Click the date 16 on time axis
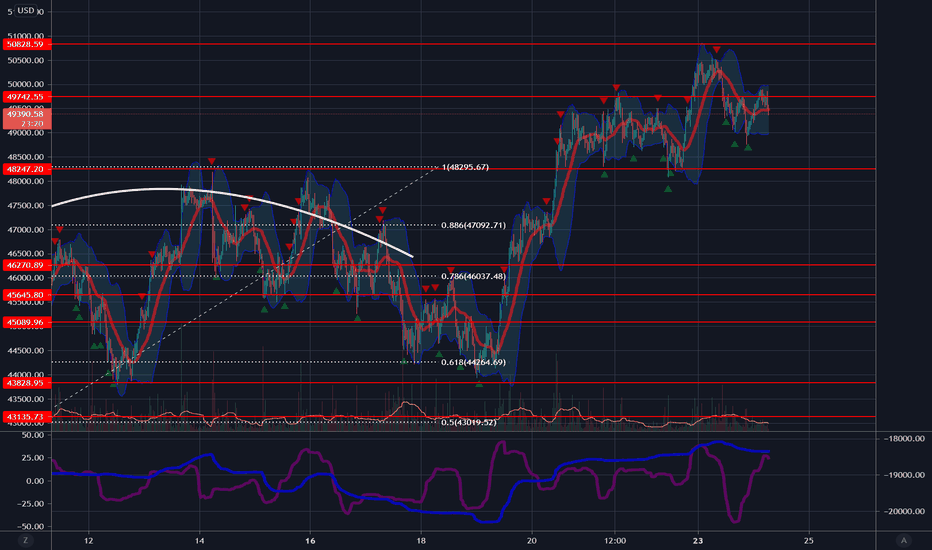 click(310, 540)
